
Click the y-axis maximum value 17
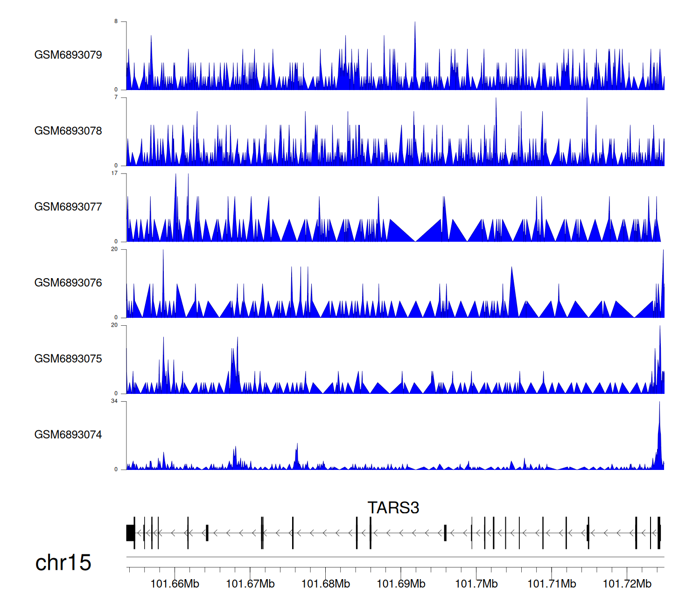click(x=114, y=174)
